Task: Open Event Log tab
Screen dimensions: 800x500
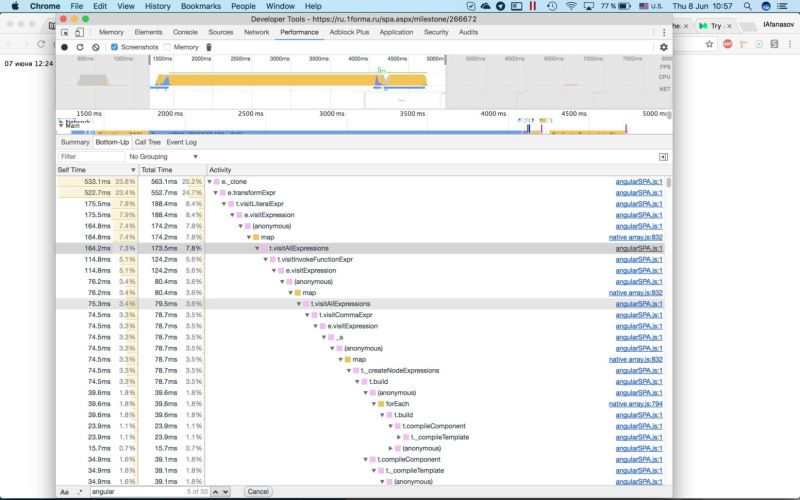Action: click(181, 142)
